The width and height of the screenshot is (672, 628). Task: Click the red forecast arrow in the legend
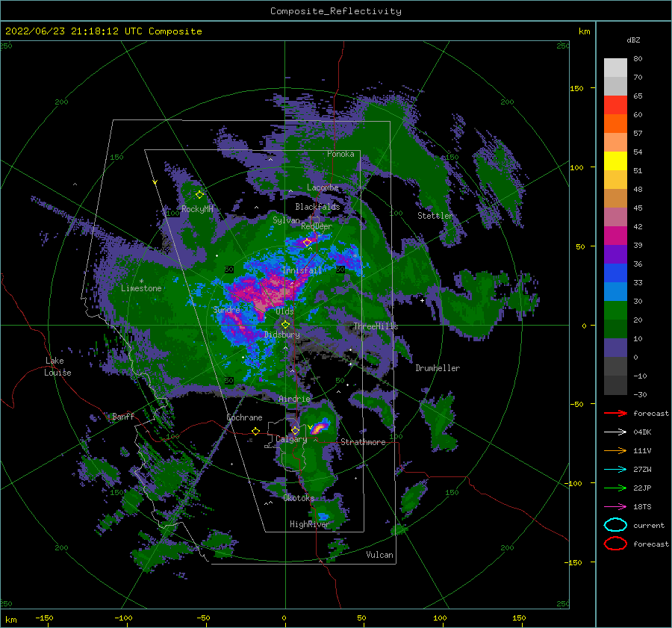[615, 413]
